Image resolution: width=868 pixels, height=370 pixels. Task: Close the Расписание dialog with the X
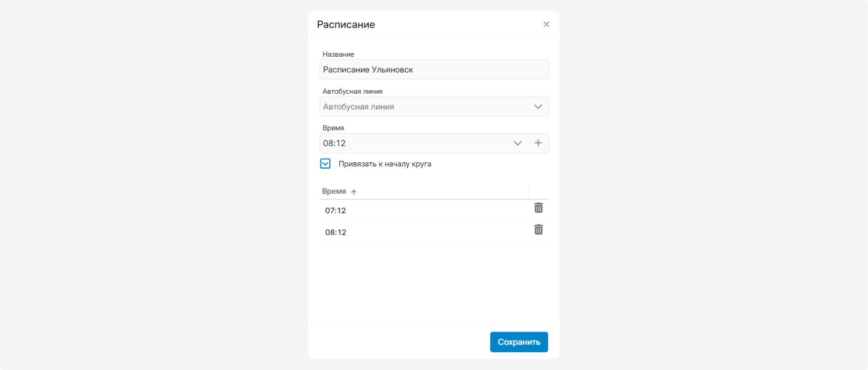546,24
